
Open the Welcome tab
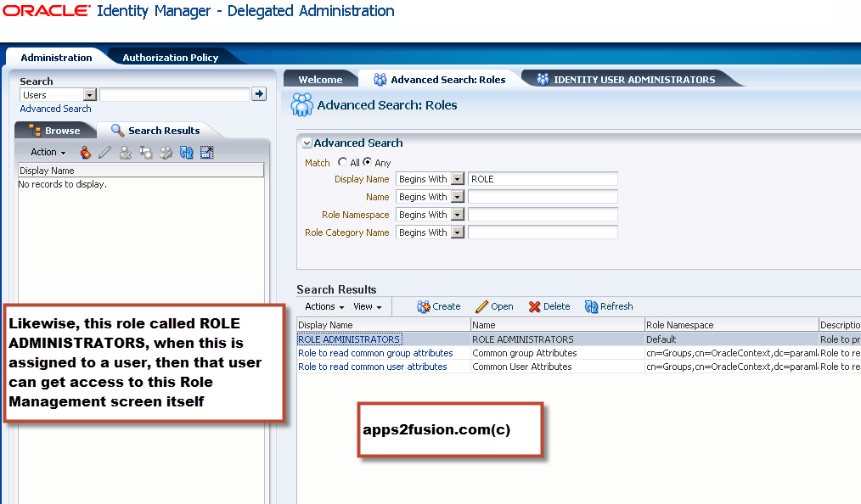pyautogui.click(x=320, y=80)
